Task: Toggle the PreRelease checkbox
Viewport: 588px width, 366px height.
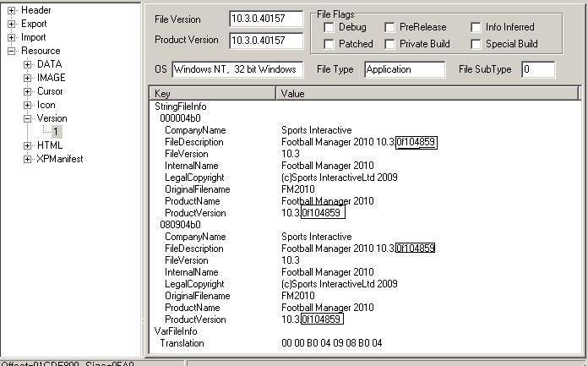Action: pyautogui.click(x=389, y=28)
